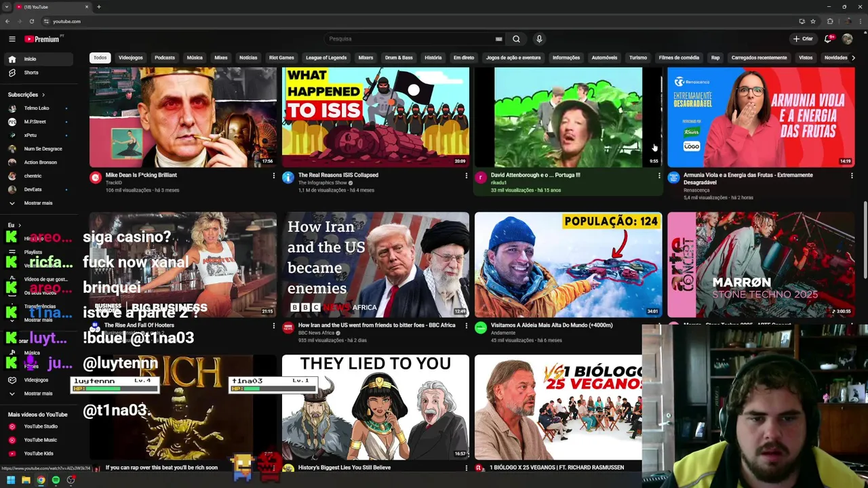
Task: Expand Mostrar mais under subscriptions
Action: pos(37,203)
